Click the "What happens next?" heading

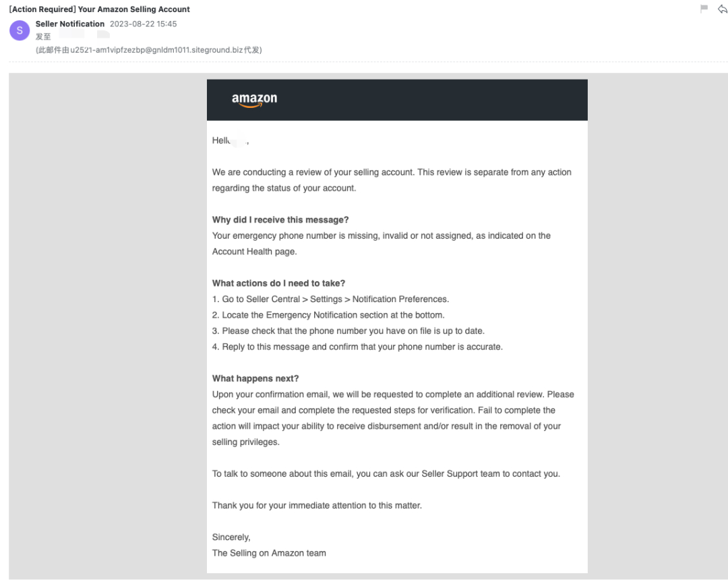pyautogui.click(x=255, y=378)
